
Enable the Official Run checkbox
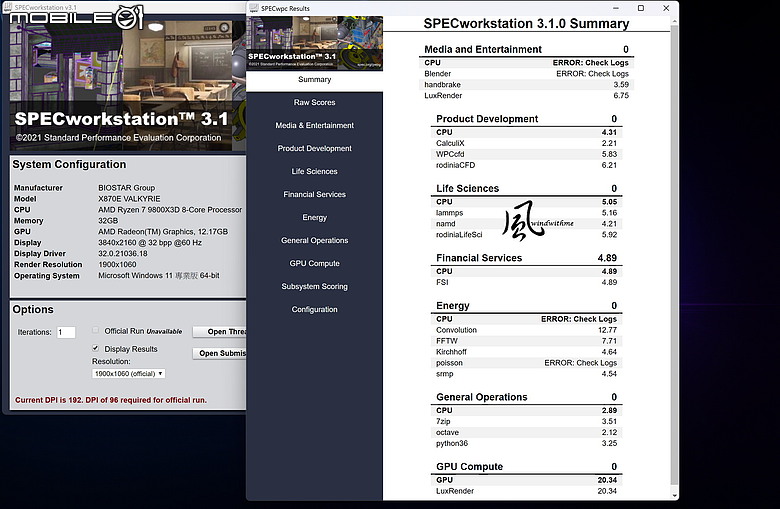[x=96, y=330]
